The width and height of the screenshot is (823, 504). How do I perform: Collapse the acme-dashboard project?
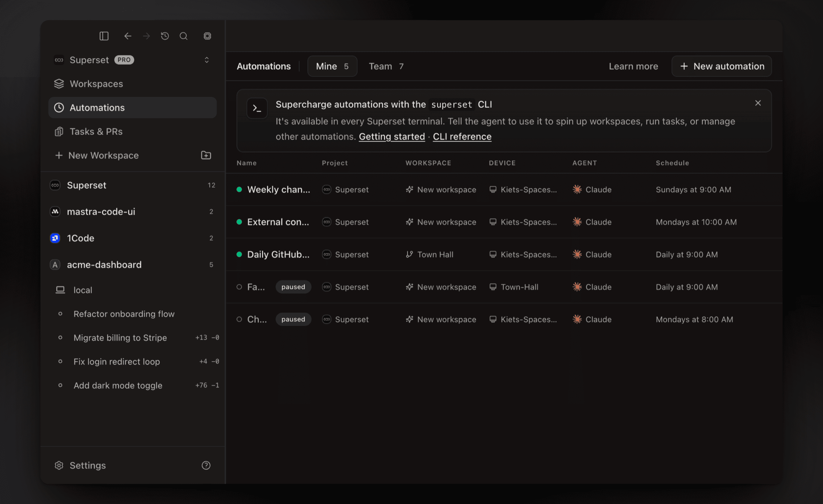[x=132, y=265]
